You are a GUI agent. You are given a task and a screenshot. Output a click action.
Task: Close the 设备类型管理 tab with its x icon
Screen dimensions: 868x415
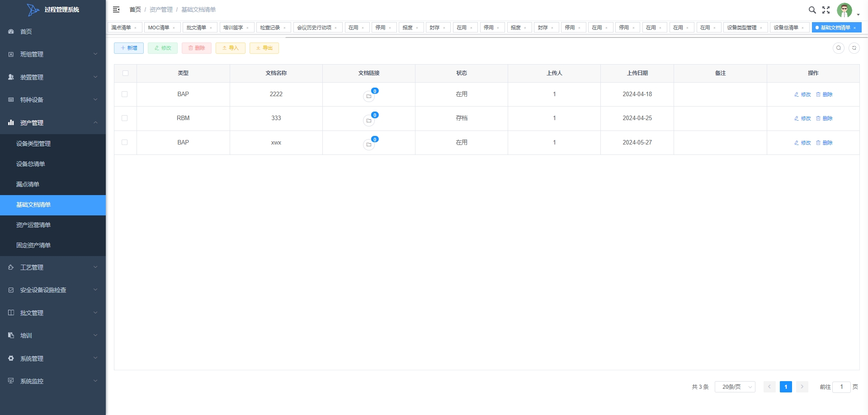tap(761, 28)
